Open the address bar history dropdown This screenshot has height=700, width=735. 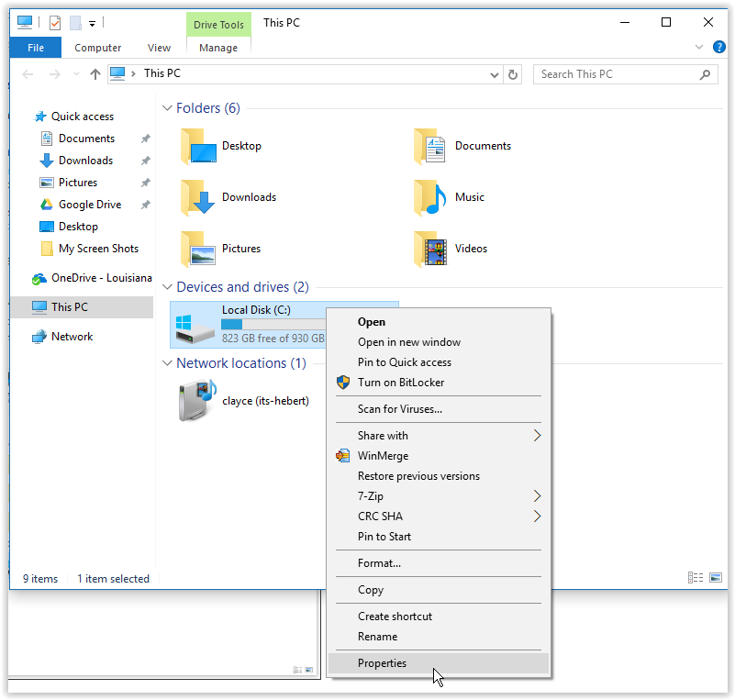pos(494,74)
